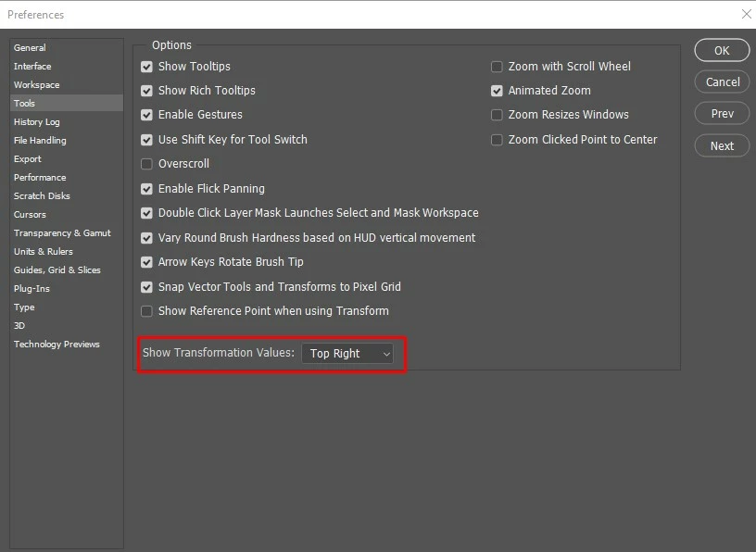Image resolution: width=756 pixels, height=552 pixels.
Task: Select the Workspace category
Action: [x=67, y=85]
